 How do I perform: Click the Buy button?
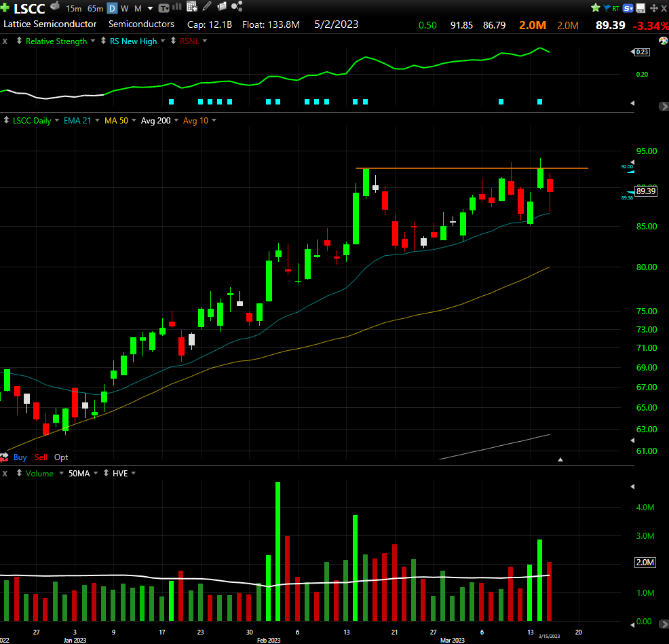pos(20,457)
